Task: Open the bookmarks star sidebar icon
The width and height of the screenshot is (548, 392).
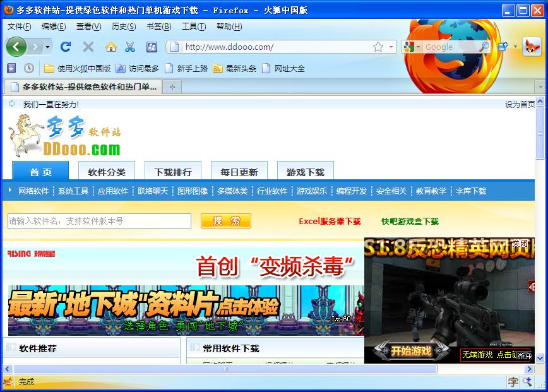Action: [11, 68]
